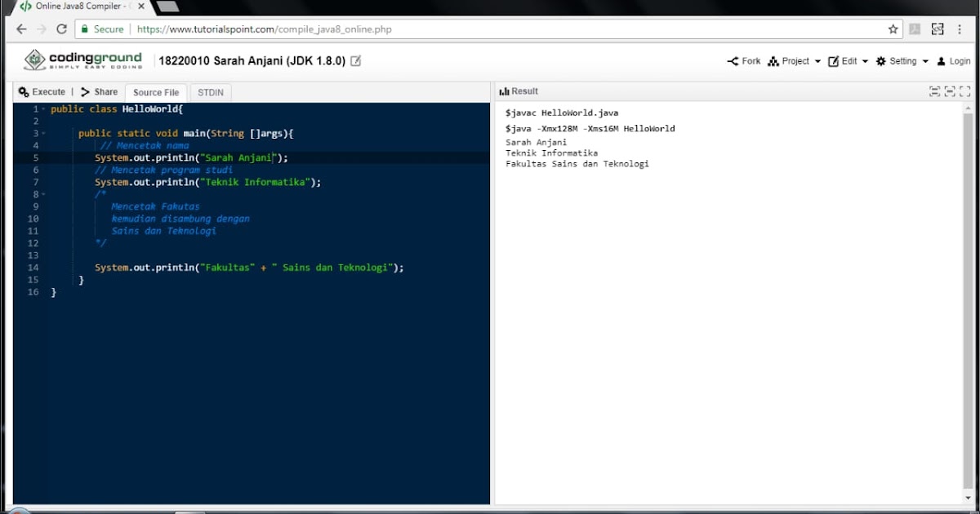Click the Secure padlock in the address bar

click(87, 28)
